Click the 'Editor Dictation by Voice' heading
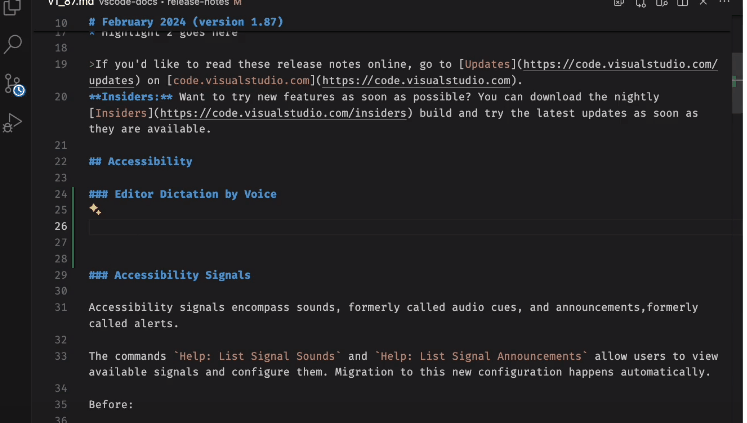747x423 pixels. tap(195, 194)
